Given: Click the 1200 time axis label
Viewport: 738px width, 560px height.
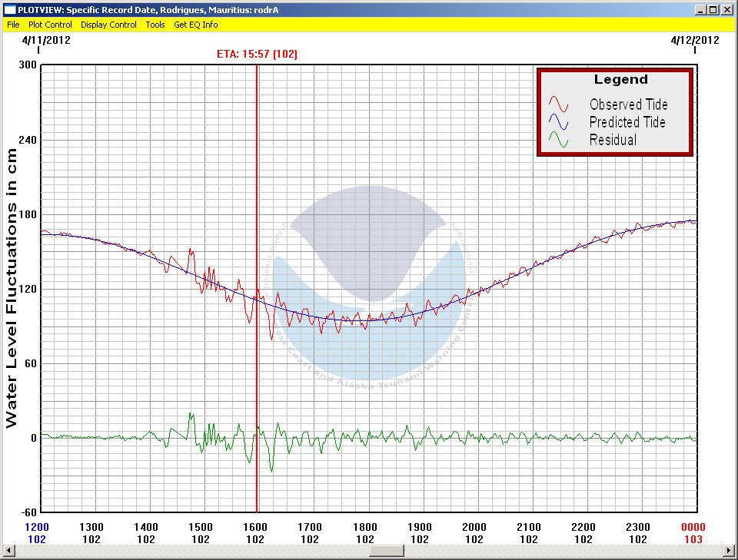Looking at the screenshot, I should pyautogui.click(x=37, y=527).
